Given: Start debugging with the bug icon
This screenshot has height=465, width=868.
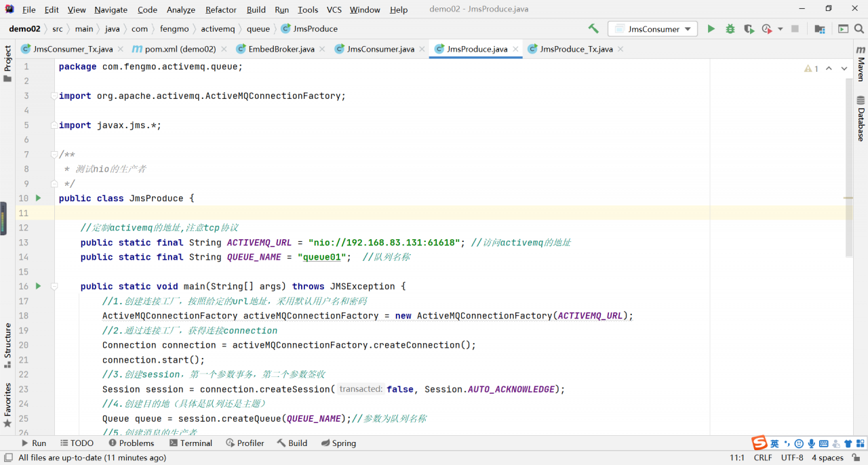Looking at the screenshot, I should 730,29.
